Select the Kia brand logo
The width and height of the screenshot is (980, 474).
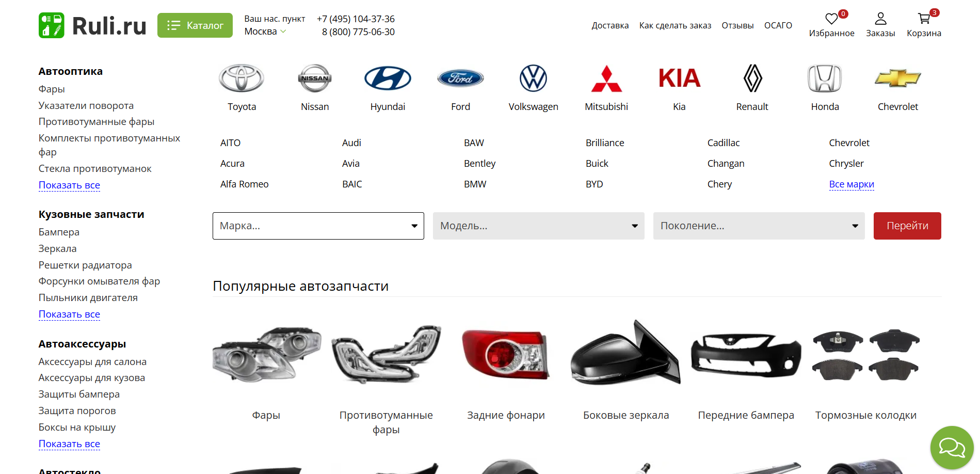[679, 78]
